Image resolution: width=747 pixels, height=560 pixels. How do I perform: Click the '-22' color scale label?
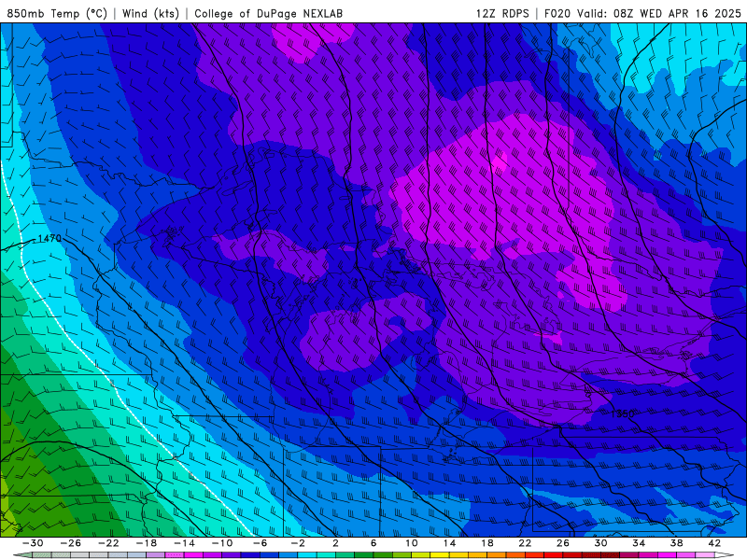(x=108, y=543)
